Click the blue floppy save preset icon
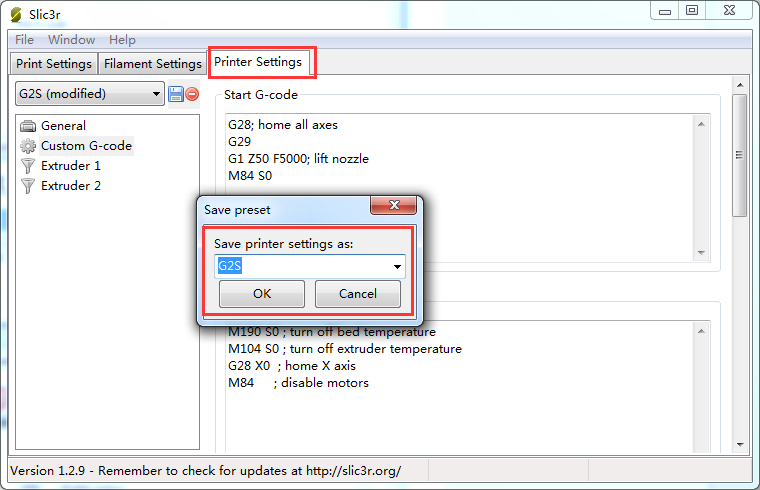Image resolution: width=760 pixels, height=490 pixels. point(175,94)
